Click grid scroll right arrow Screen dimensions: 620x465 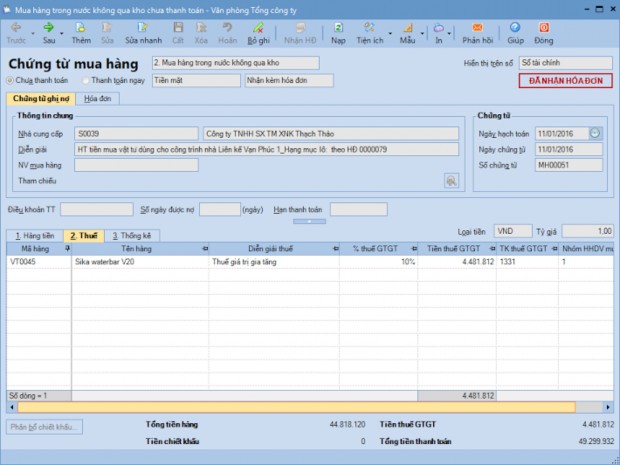click(x=608, y=407)
